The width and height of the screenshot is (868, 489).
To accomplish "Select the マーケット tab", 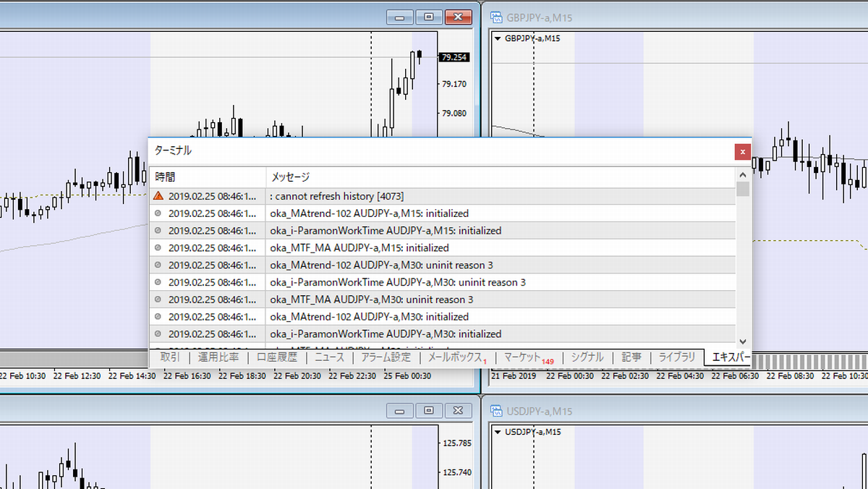I will (x=522, y=357).
